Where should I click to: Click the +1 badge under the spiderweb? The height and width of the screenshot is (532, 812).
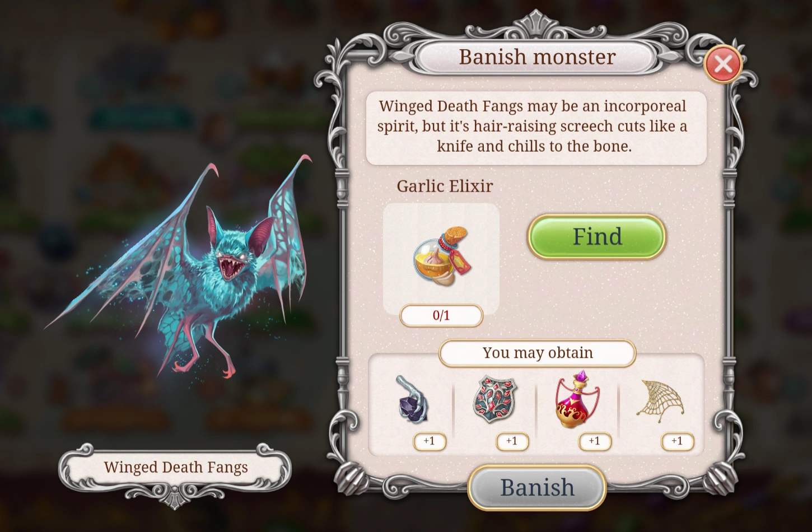click(677, 441)
